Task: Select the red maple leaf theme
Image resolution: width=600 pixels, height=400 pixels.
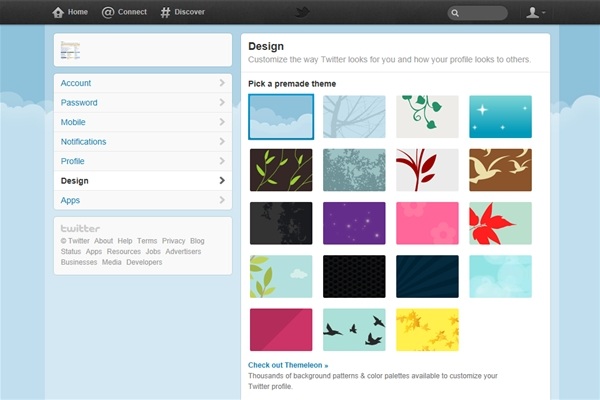Action: (x=501, y=223)
